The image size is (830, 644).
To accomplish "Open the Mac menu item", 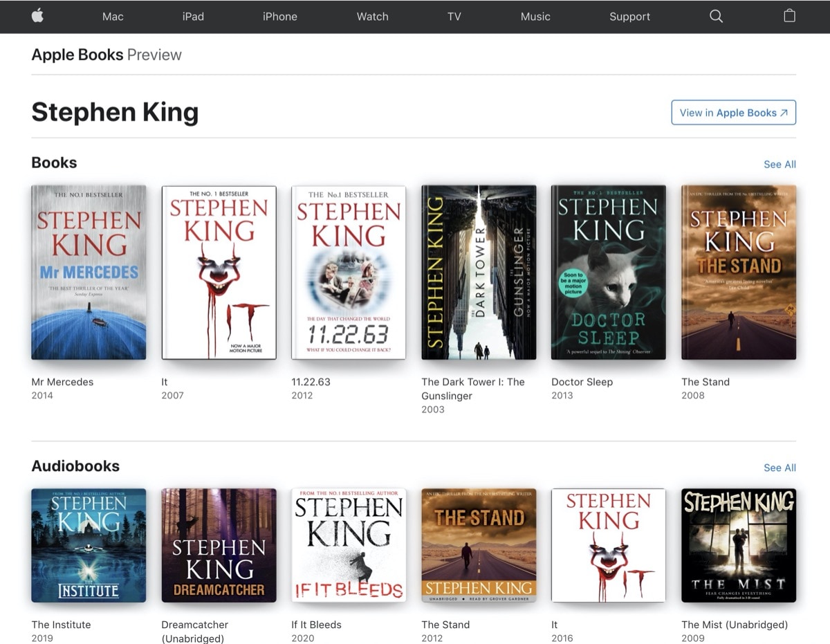I will coord(112,17).
